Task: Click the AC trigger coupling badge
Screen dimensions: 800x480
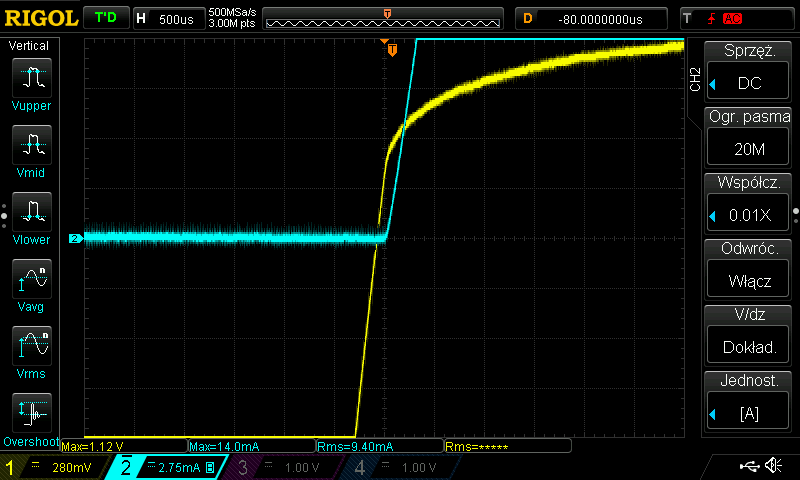Action: [x=732, y=19]
